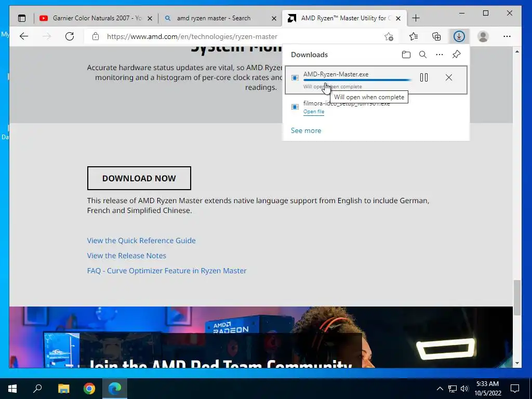Open the volume control tray icon

[x=464, y=389]
